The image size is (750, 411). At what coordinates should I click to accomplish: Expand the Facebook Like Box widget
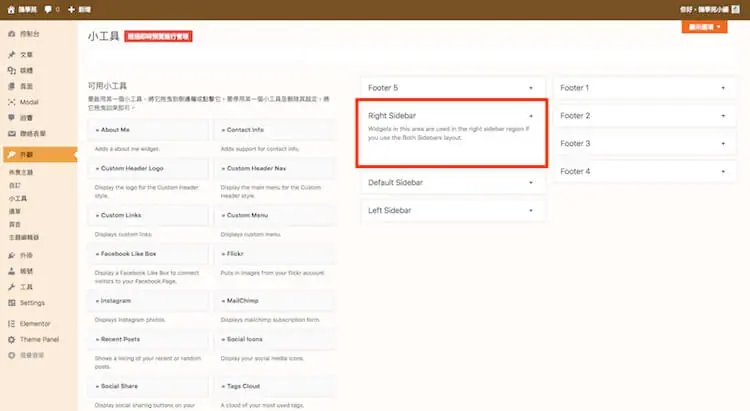point(148,254)
